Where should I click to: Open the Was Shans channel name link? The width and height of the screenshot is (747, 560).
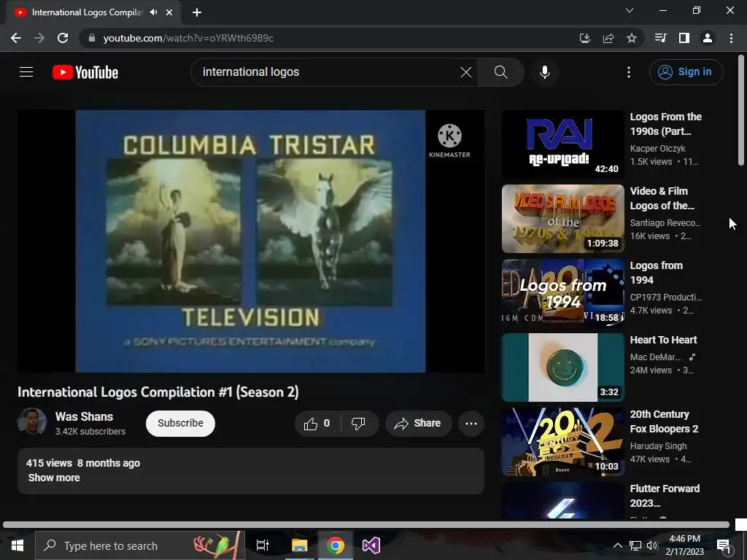(85, 416)
